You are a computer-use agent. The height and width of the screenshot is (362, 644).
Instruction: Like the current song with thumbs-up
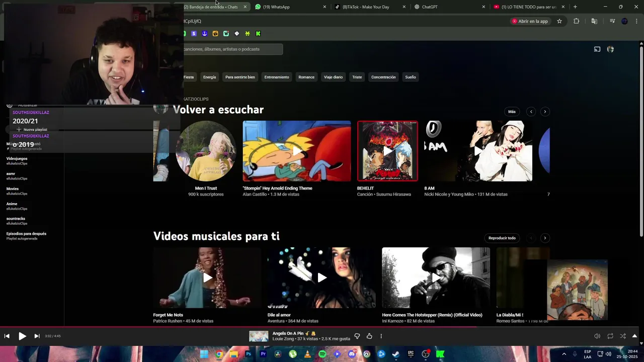[369, 336]
